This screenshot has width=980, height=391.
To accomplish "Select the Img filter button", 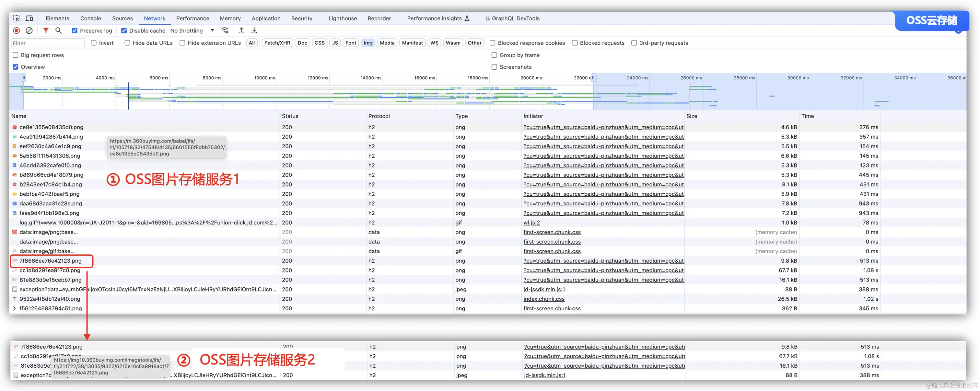I will pyautogui.click(x=368, y=43).
